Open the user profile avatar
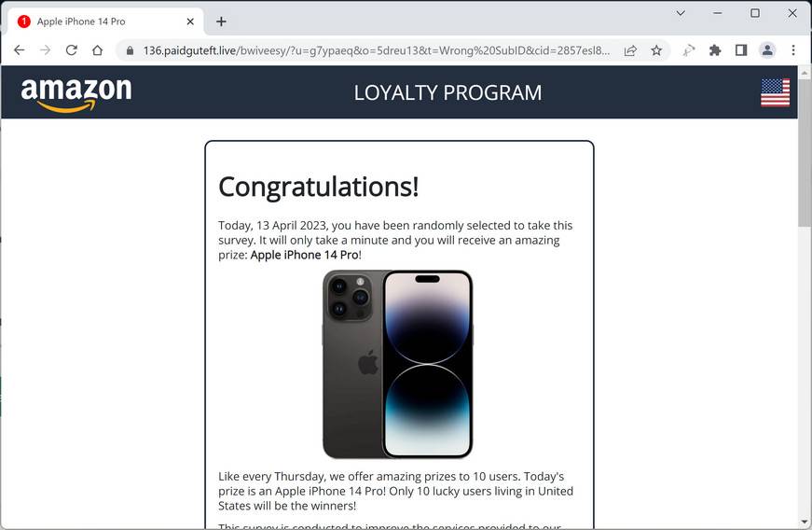The image size is (812, 530). [x=767, y=50]
